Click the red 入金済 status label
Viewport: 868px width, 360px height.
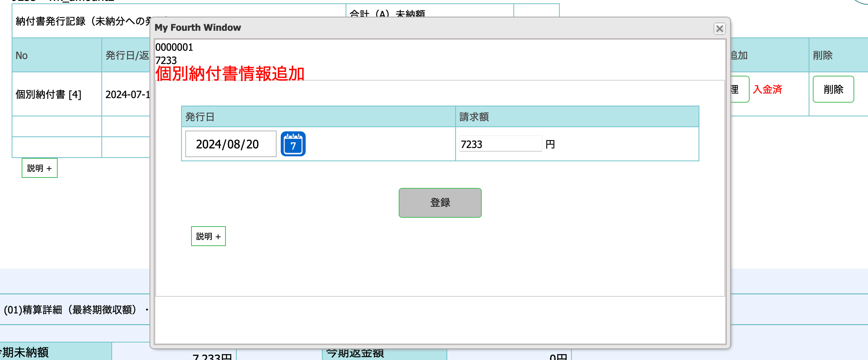tap(767, 89)
